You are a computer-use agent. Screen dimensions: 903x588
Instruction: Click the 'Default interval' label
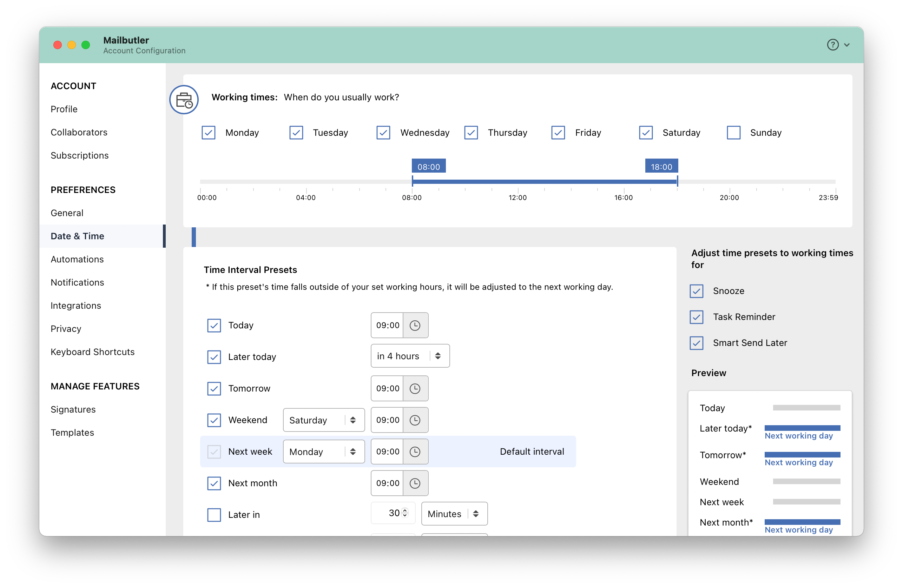coord(532,452)
